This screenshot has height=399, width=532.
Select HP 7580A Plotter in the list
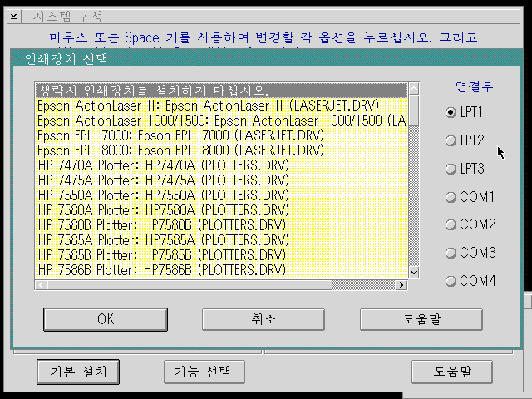pos(222,210)
